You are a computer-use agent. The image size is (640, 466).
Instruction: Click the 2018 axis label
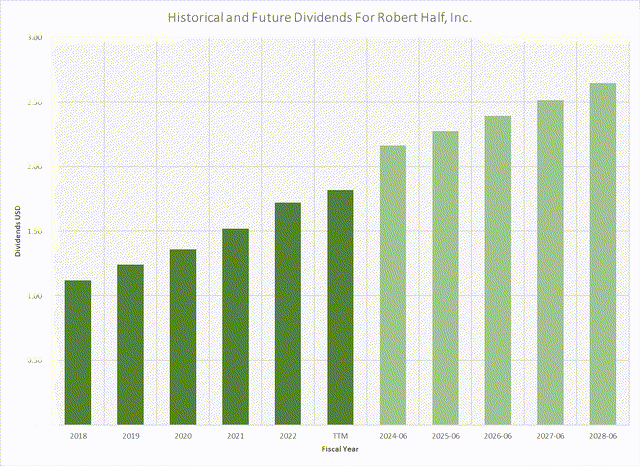[78, 436]
